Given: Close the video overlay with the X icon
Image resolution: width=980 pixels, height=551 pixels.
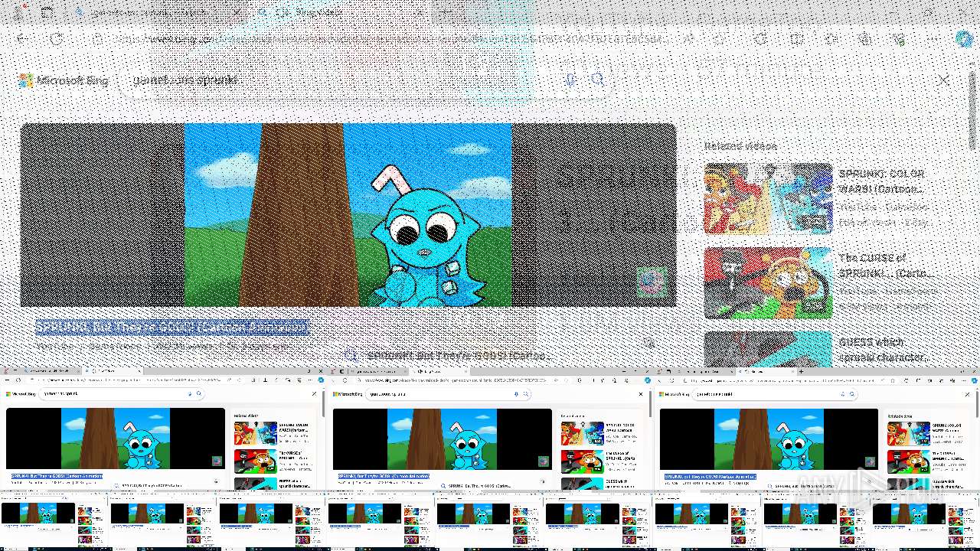Looking at the screenshot, I should [944, 80].
